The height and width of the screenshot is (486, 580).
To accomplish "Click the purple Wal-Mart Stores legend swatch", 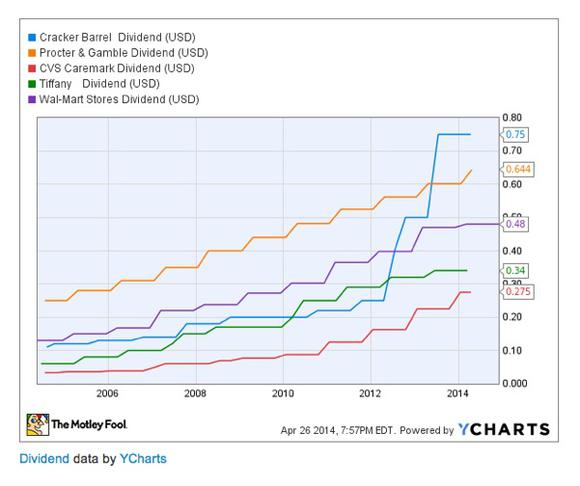I will point(32,99).
